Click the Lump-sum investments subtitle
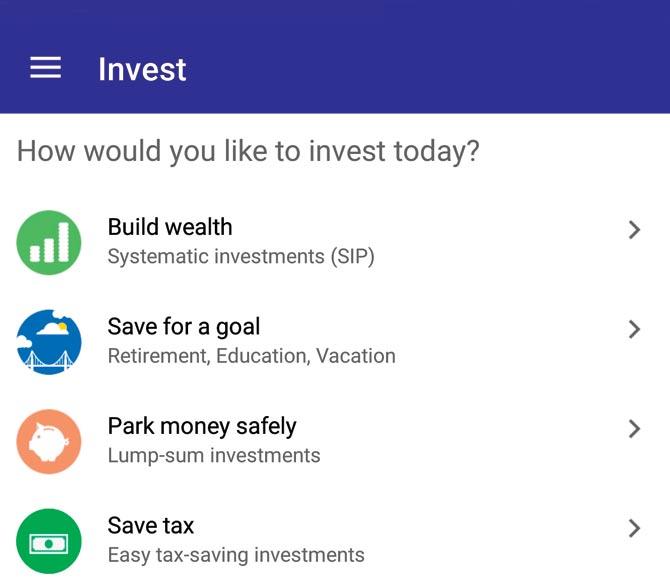The height and width of the screenshot is (584, 670). pyautogui.click(x=214, y=455)
